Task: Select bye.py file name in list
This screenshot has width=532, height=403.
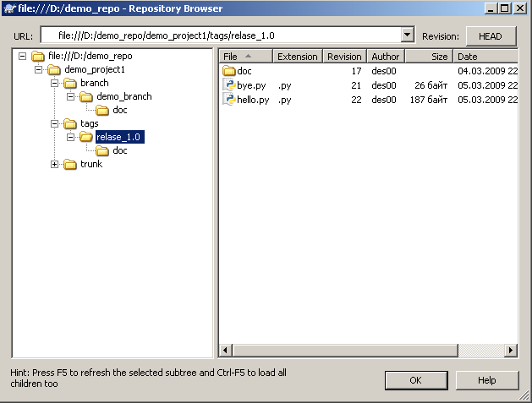Action: click(251, 85)
